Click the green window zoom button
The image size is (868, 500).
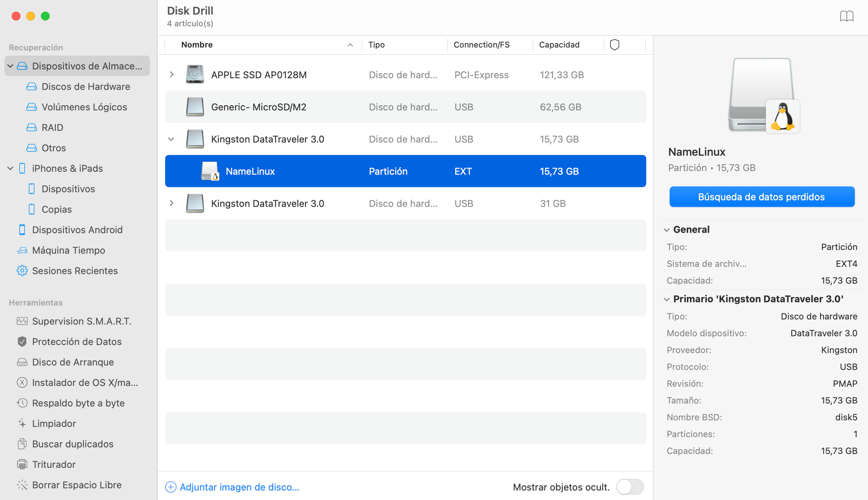coord(45,16)
